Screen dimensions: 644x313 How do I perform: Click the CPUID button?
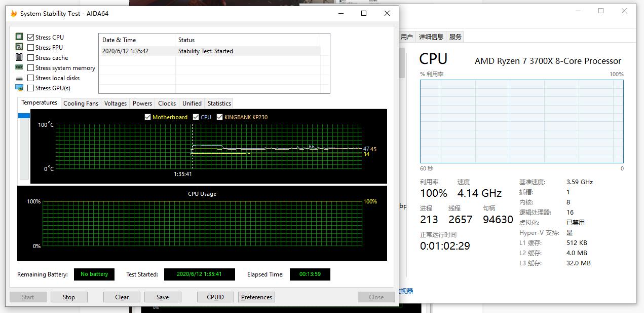click(x=215, y=297)
